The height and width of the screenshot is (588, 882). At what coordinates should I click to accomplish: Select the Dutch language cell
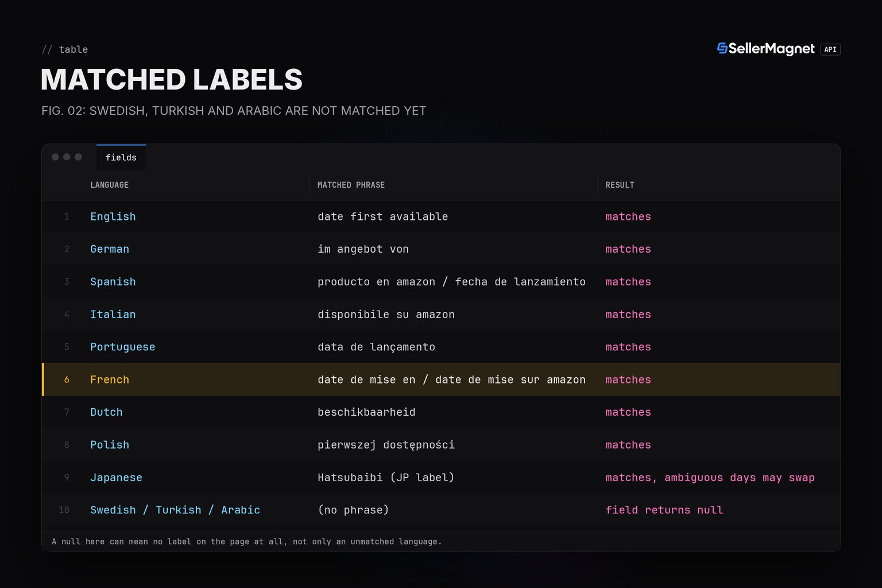(106, 412)
